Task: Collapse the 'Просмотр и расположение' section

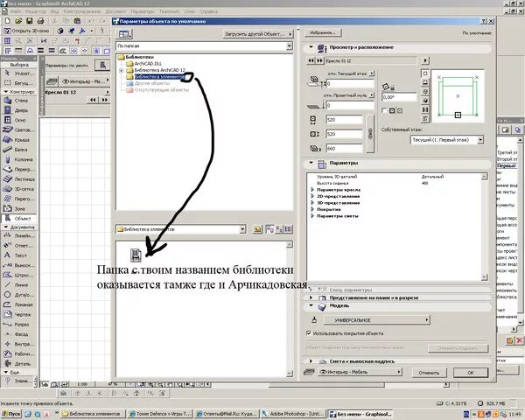Action: coord(311,47)
